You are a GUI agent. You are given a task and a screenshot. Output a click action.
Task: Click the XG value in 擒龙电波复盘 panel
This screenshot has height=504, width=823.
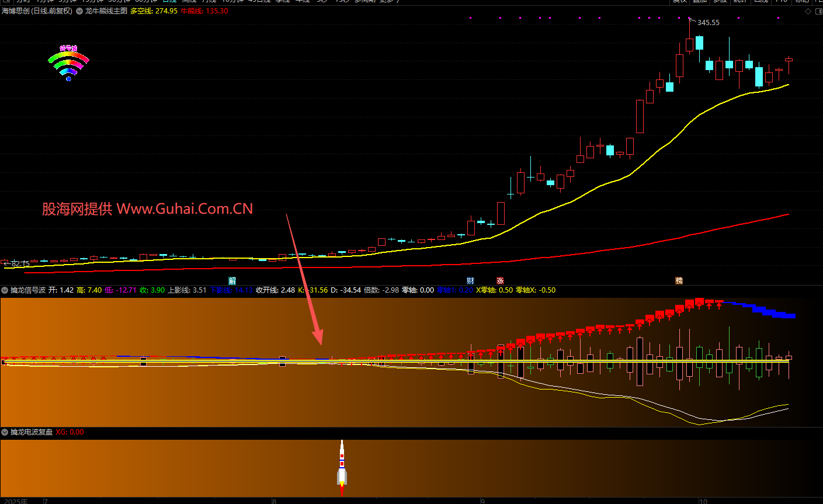pyautogui.click(x=70, y=432)
